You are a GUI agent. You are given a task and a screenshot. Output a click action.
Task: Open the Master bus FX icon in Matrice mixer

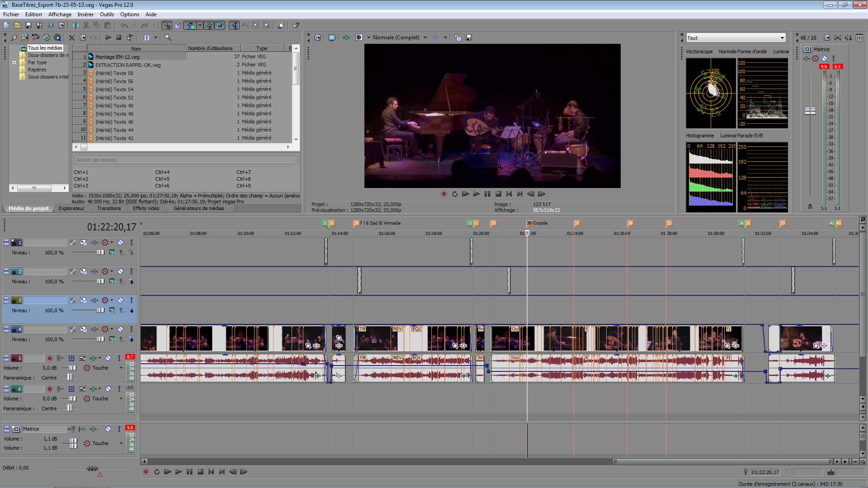click(807, 59)
